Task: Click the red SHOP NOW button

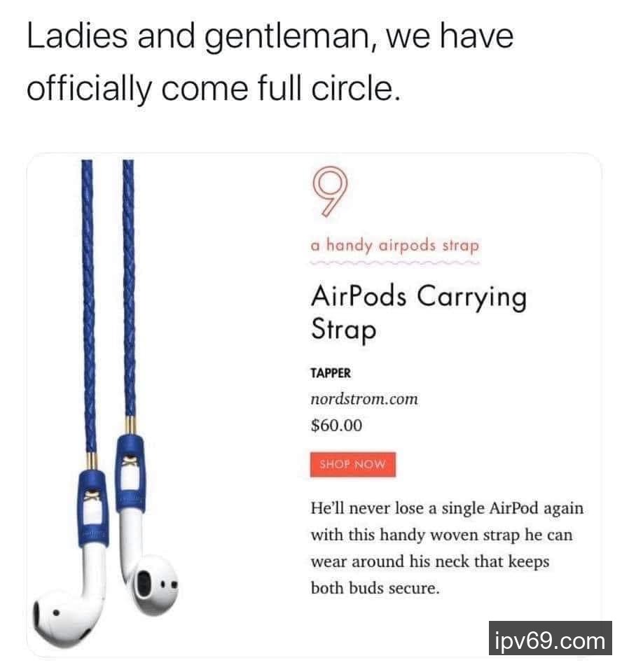Action: pyautogui.click(x=352, y=464)
